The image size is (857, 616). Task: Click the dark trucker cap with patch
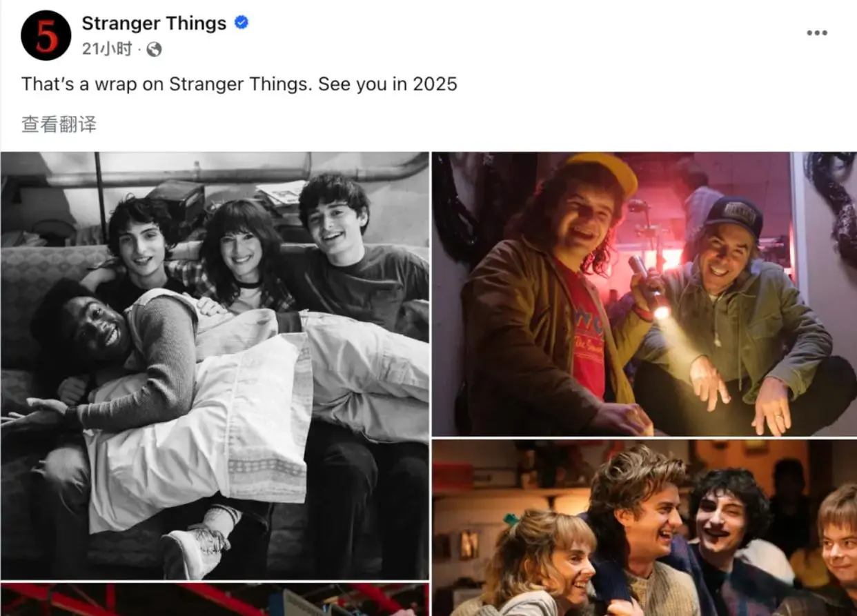click(733, 216)
